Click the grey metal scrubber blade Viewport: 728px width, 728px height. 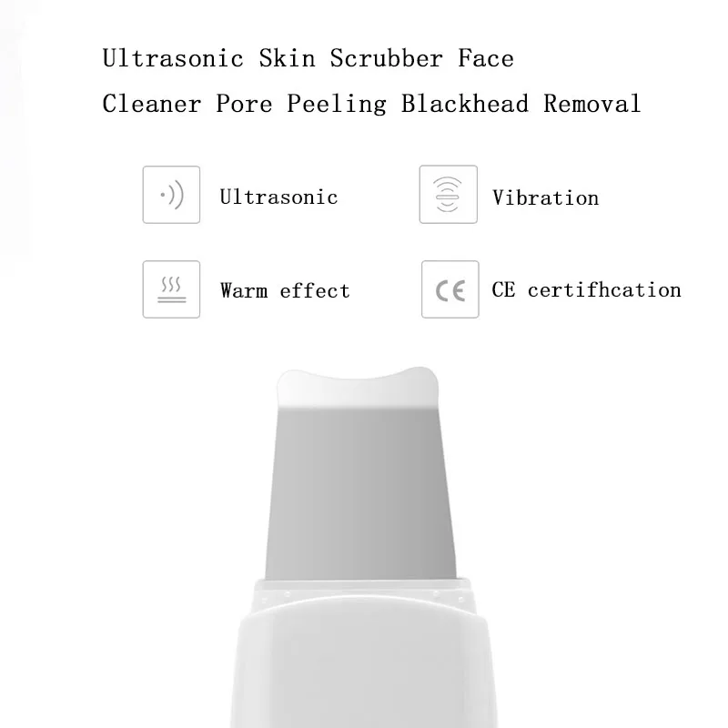click(360, 492)
